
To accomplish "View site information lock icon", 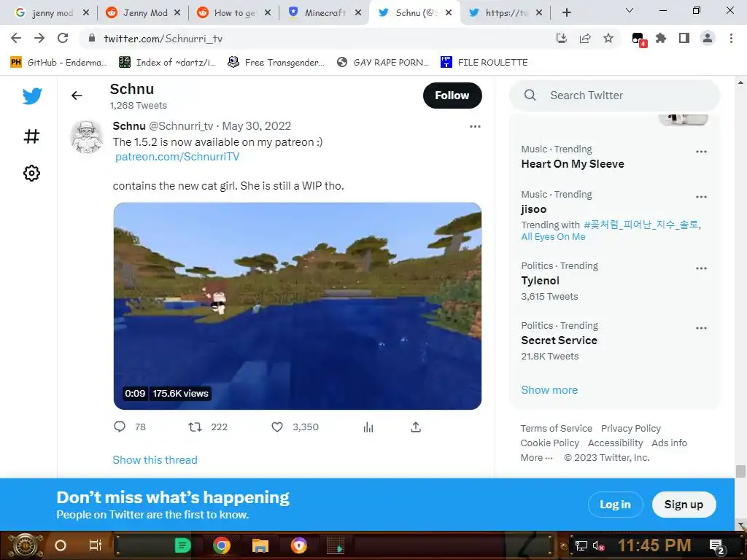I will (x=92, y=38).
